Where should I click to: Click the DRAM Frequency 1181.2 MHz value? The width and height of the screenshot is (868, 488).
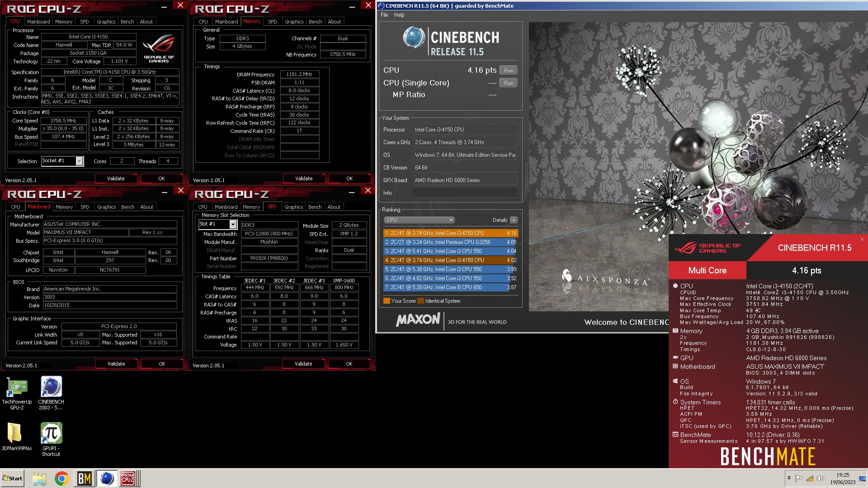pos(299,75)
